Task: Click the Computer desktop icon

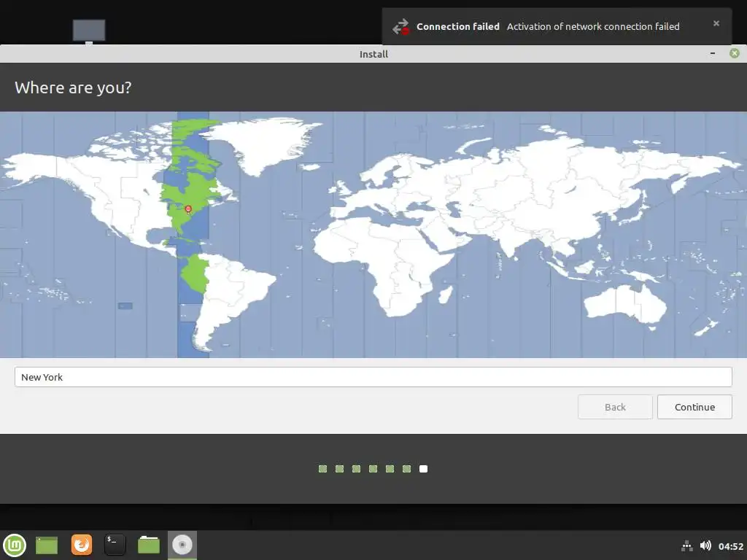Action: [x=89, y=31]
